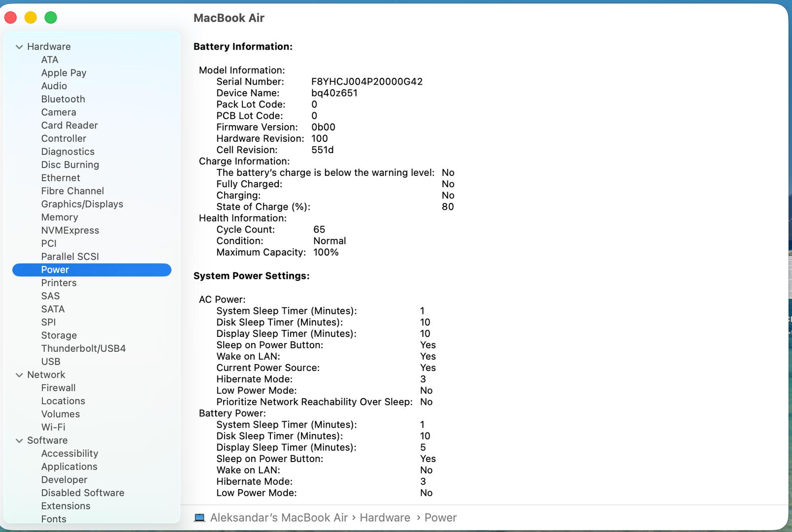Screen dimensions: 792x532
Task: Collapse the Software section chevron
Action: [x=19, y=440]
